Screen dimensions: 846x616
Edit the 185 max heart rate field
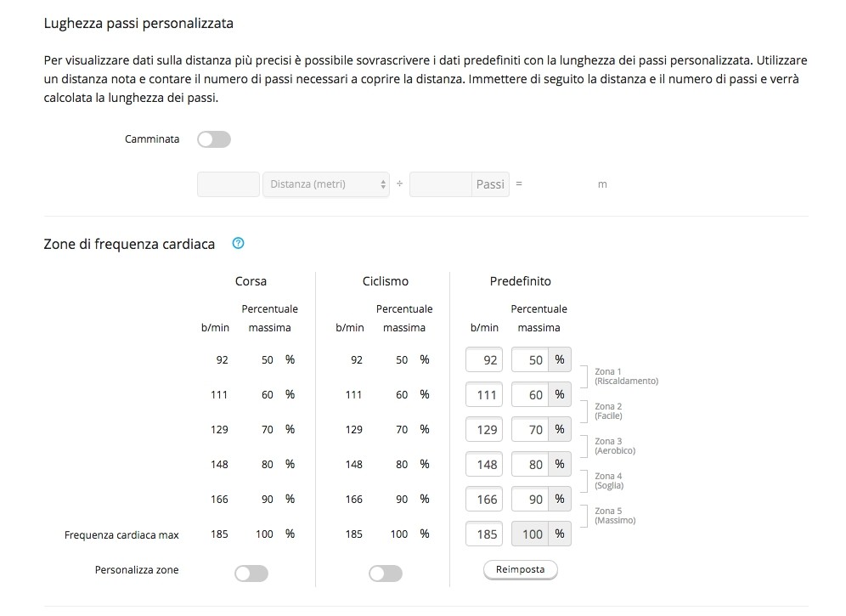(x=484, y=534)
